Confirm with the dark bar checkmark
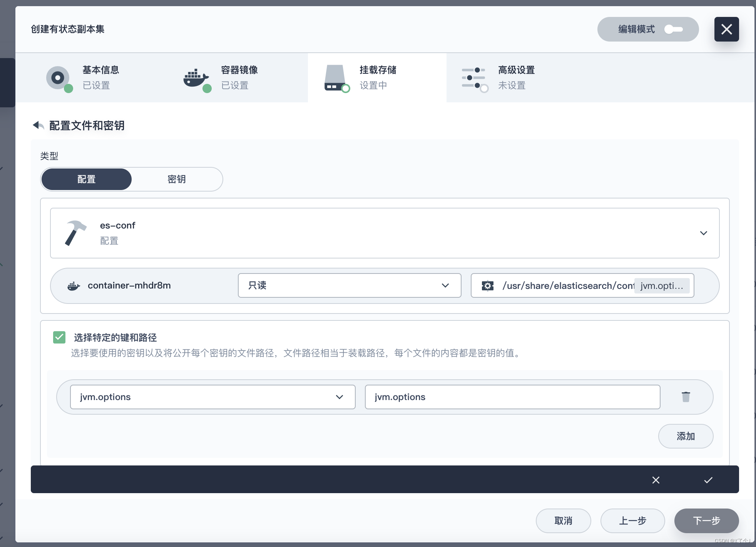The width and height of the screenshot is (756, 547). point(708,480)
